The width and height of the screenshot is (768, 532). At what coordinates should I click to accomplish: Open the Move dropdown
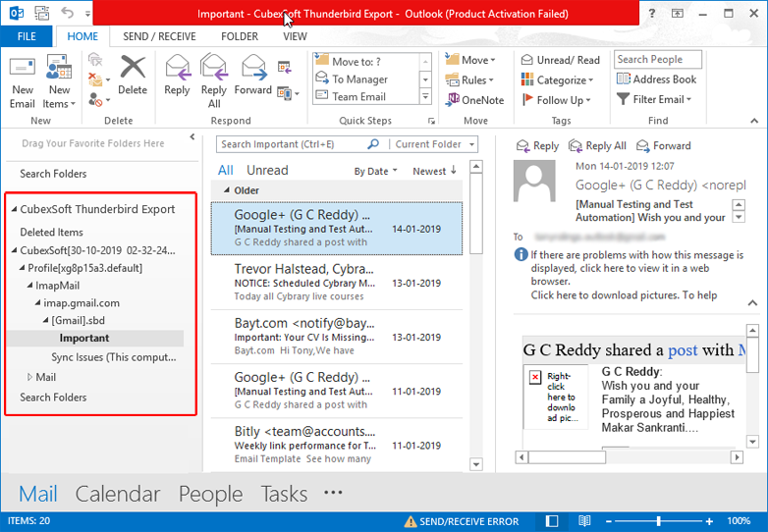[x=470, y=60]
